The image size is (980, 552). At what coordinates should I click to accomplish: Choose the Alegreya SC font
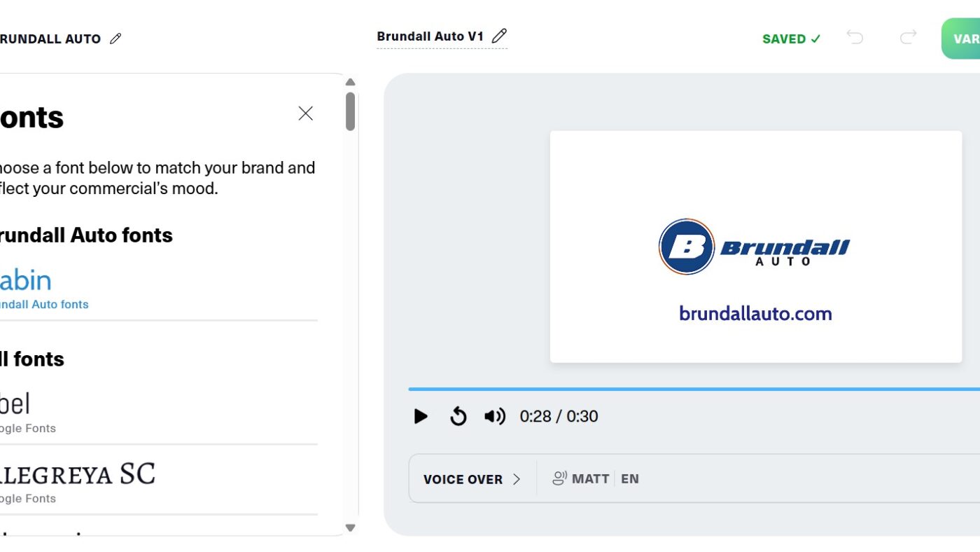tap(77, 481)
